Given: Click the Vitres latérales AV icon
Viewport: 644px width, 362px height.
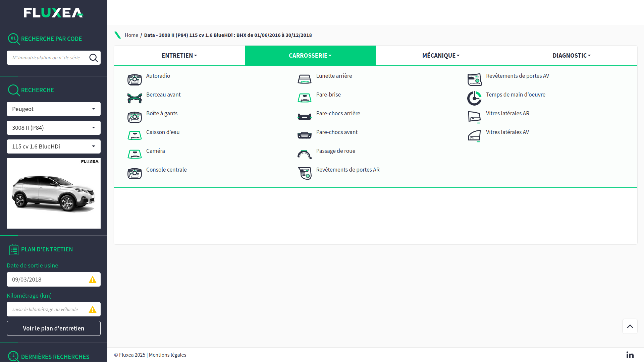Looking at the screenshot, I should 475,136.
